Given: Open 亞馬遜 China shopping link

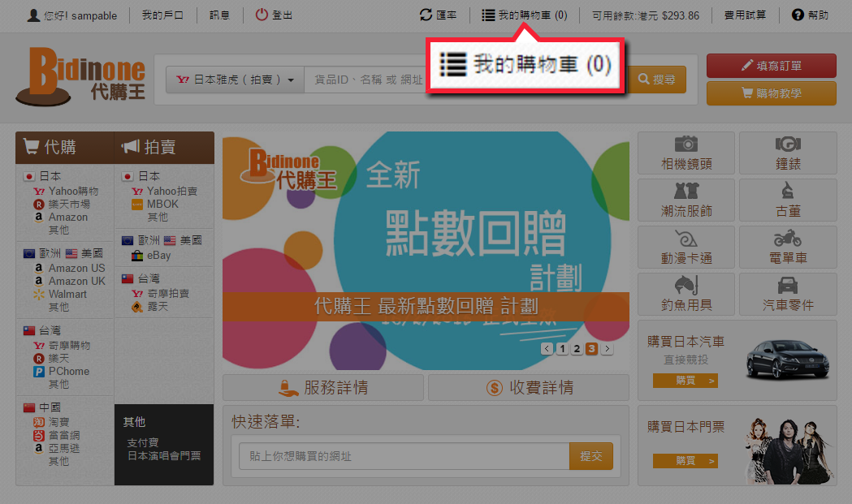Looking at the screenshot, I should 57,448.
